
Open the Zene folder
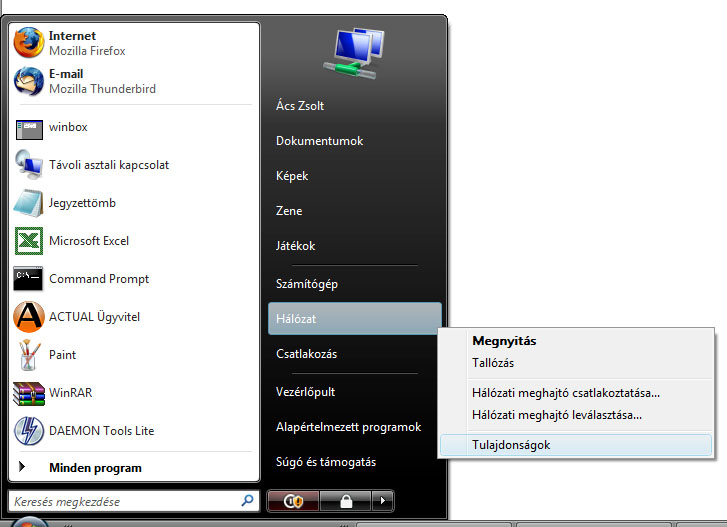click(289, 211)
